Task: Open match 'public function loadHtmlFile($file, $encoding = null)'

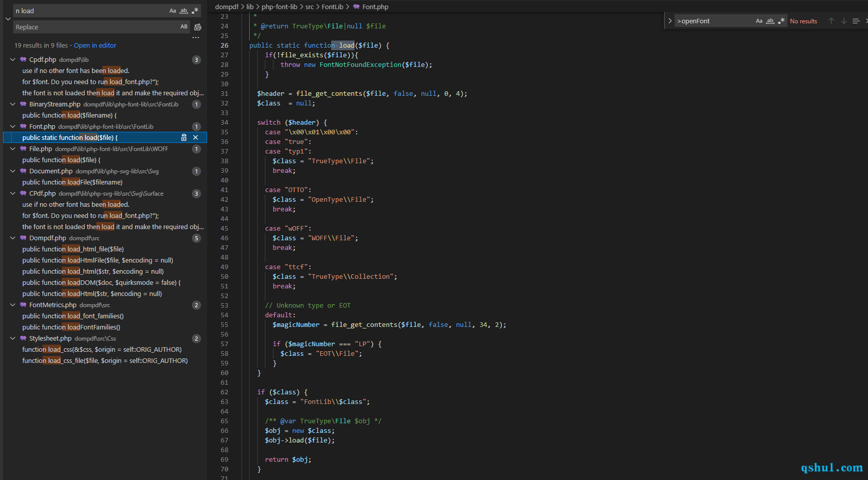Action: tap(98, 260)
